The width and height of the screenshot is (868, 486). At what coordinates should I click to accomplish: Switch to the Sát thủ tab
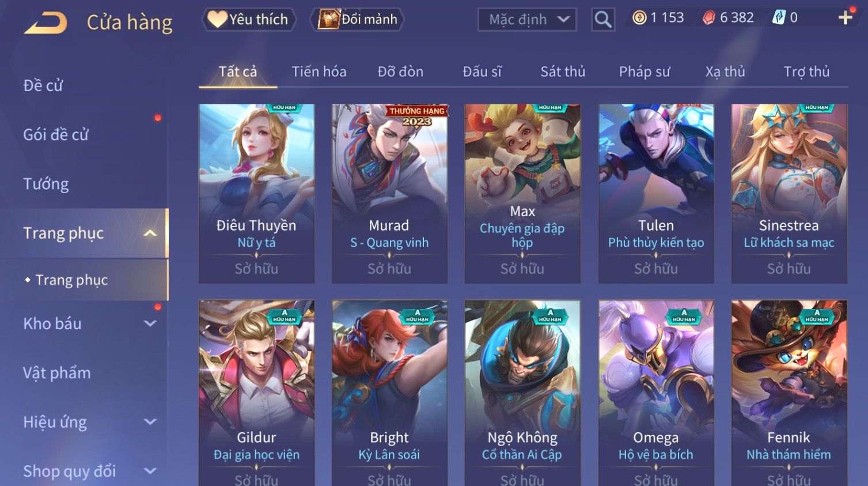[x=563, y=71]
